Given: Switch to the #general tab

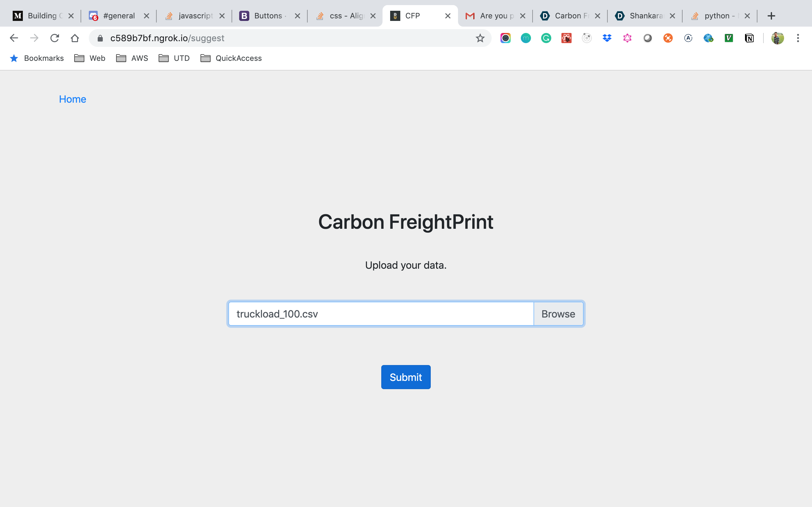Looking at the screenshot, I should 118,16.
